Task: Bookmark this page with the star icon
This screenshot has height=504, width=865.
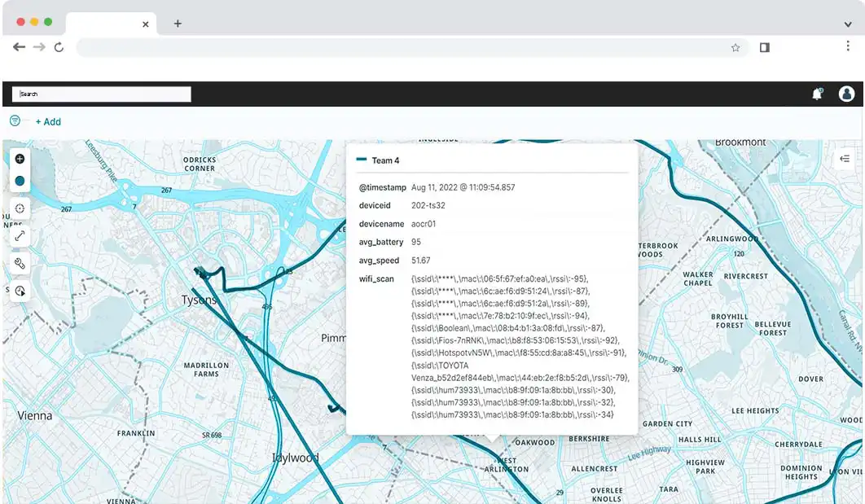Action: point(735,48)
